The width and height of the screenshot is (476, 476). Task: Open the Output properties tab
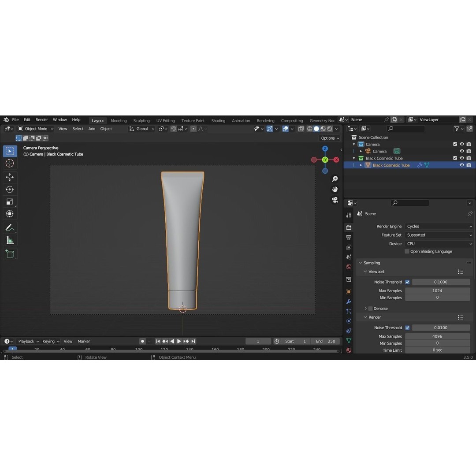349,238
